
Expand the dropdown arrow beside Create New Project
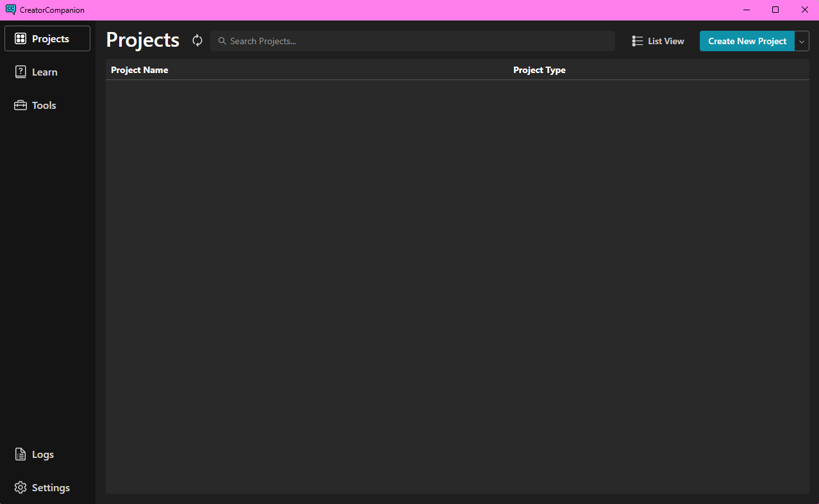coord(802,41)
